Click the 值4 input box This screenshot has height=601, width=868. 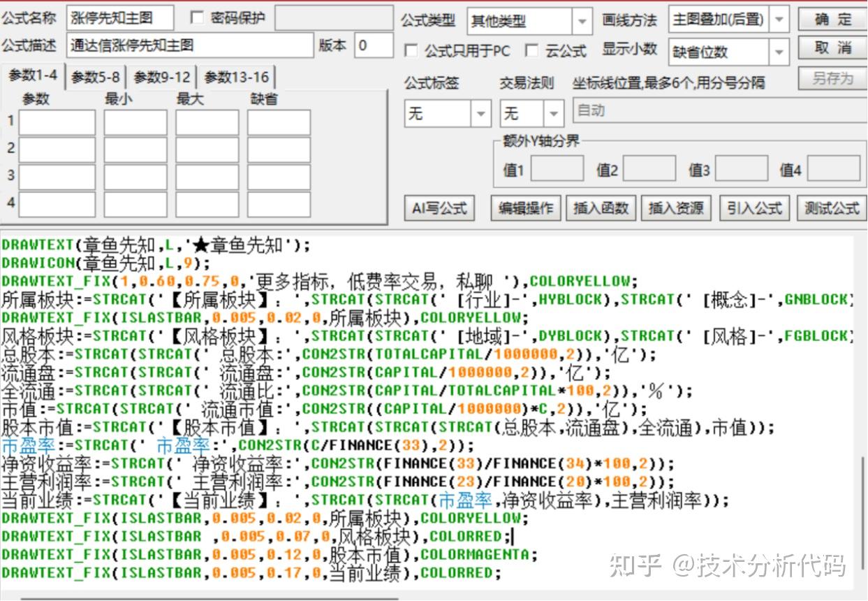[834, 168]
